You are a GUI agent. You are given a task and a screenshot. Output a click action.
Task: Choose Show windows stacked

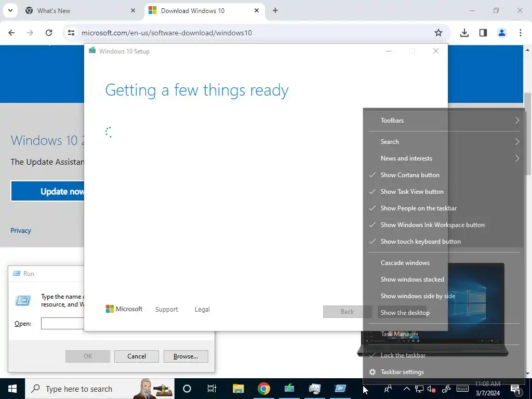(444, 280)
